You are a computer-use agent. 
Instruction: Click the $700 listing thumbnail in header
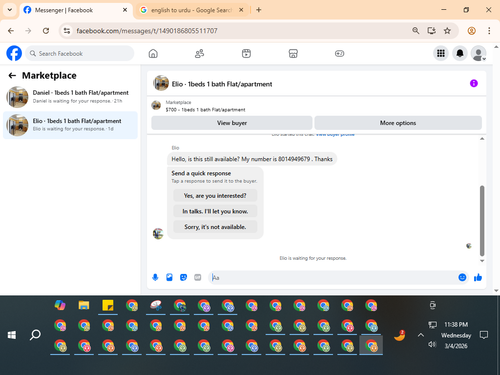click(x=156, y=105)
